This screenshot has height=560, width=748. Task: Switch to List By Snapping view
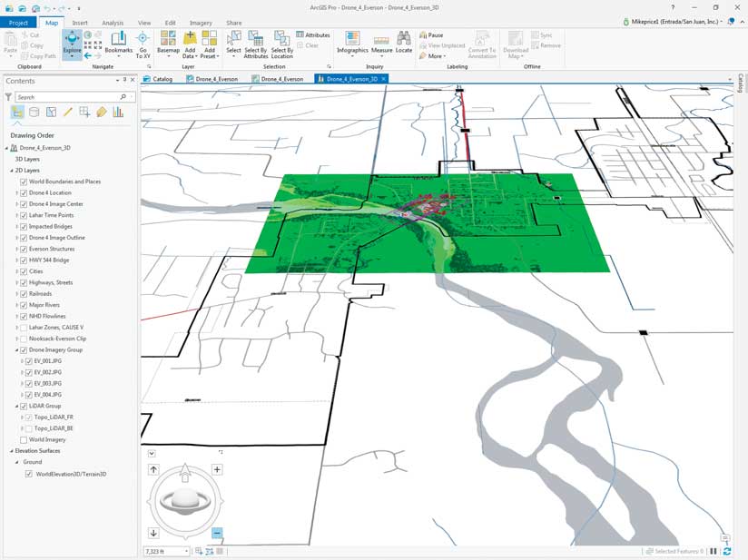84,113
